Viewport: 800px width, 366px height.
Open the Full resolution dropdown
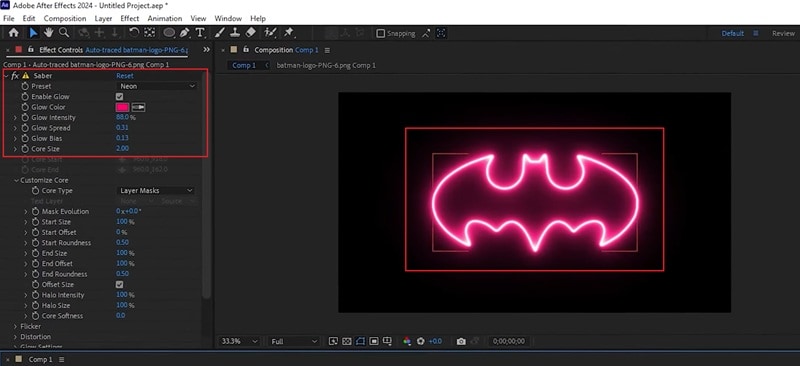(x=294, y=341)
